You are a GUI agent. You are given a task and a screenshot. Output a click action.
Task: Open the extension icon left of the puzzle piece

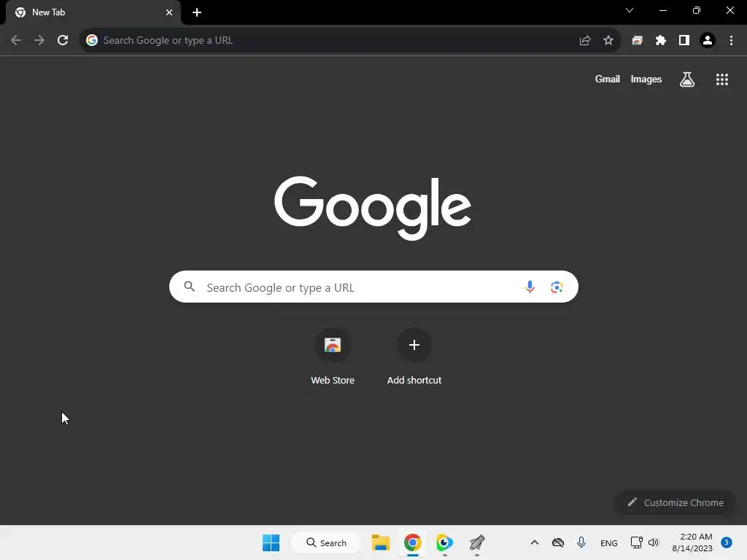tap(637, 41)
